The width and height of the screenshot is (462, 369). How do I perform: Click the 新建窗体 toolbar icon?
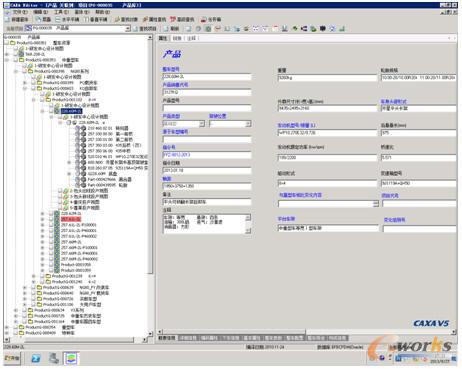click(x=8, y=20)
